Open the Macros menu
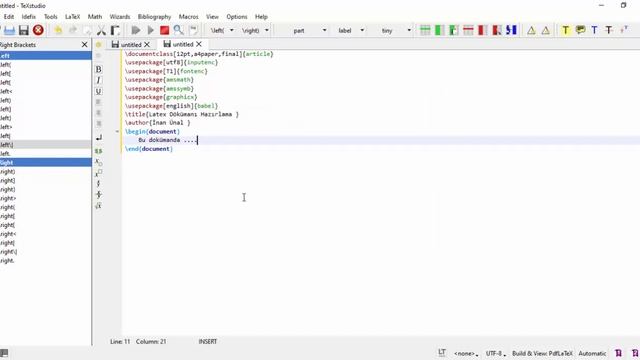The image size is (640, 360). tap(189, 17)
